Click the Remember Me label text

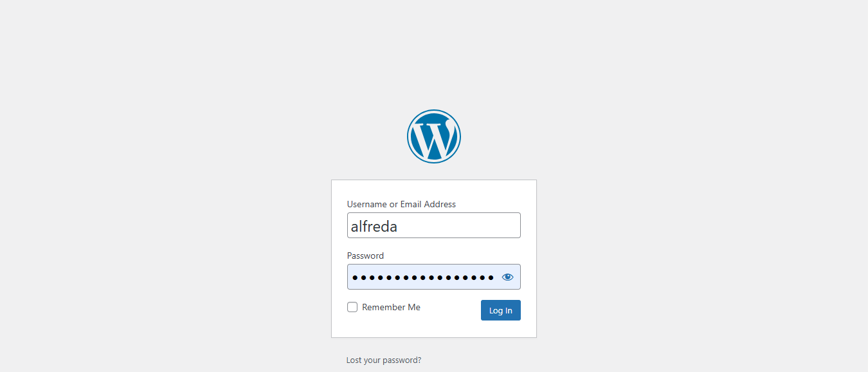click(x=391, y=307)
